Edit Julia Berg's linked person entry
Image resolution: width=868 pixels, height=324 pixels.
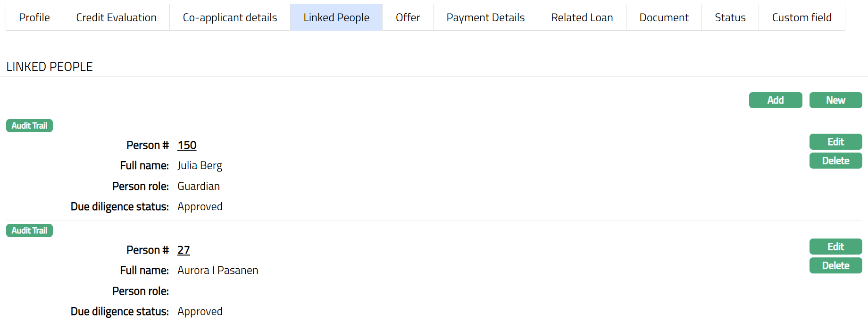[x=835, y=142]
